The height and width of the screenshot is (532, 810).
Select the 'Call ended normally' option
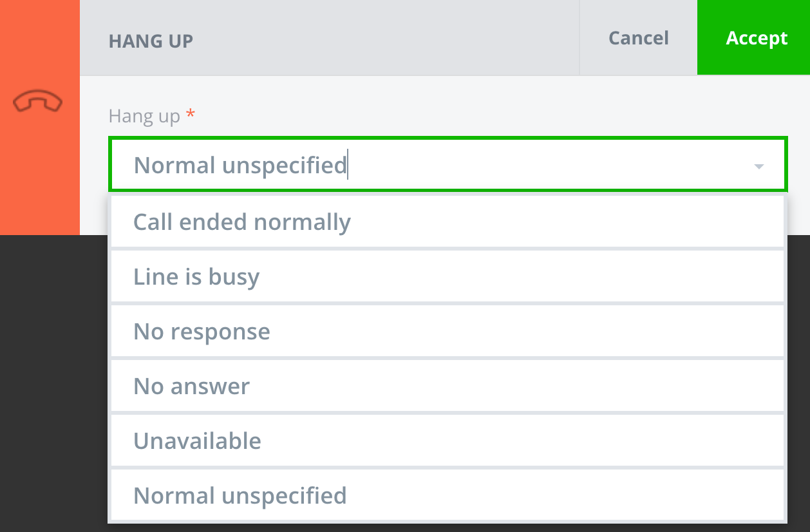tap(241, 222)
